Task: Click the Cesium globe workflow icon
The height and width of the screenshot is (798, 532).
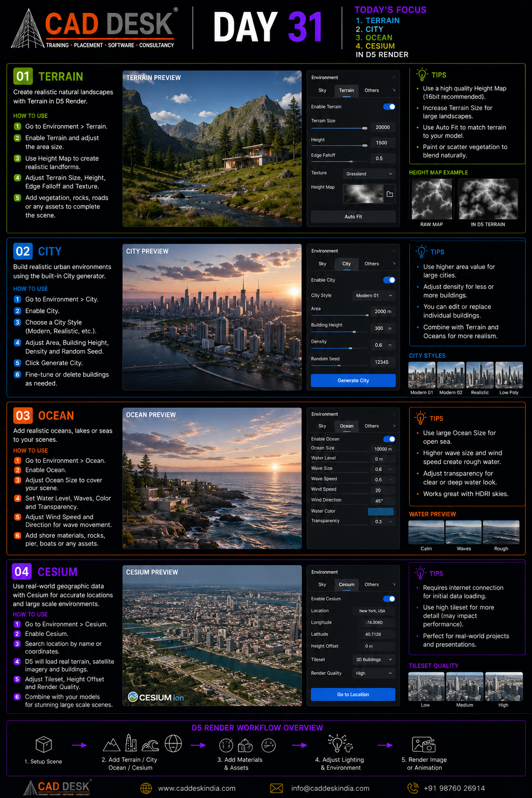Action: [173, 743]
